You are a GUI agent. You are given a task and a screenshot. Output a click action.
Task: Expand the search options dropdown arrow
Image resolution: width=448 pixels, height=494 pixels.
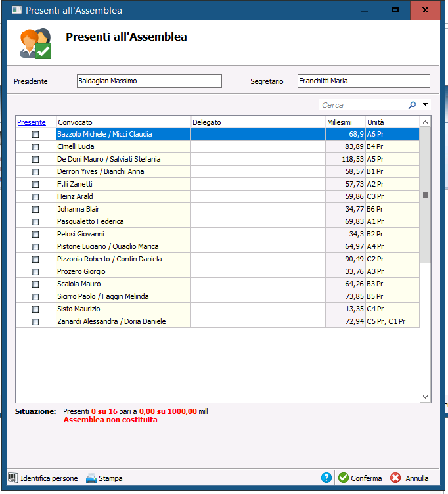tap(425, 104)
